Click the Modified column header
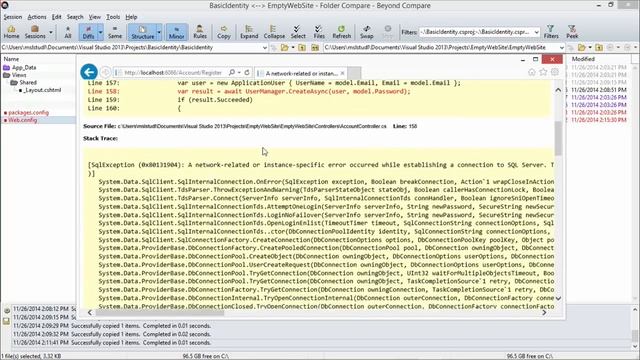This screenshot has width=640, height=360. click(583, 59)
